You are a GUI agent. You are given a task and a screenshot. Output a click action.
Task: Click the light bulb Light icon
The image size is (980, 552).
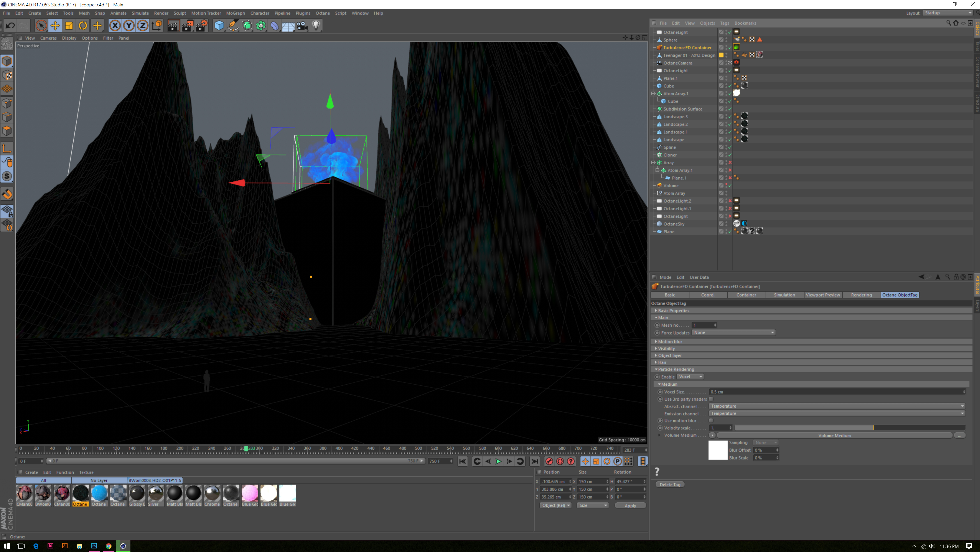(x=316, y=26)
